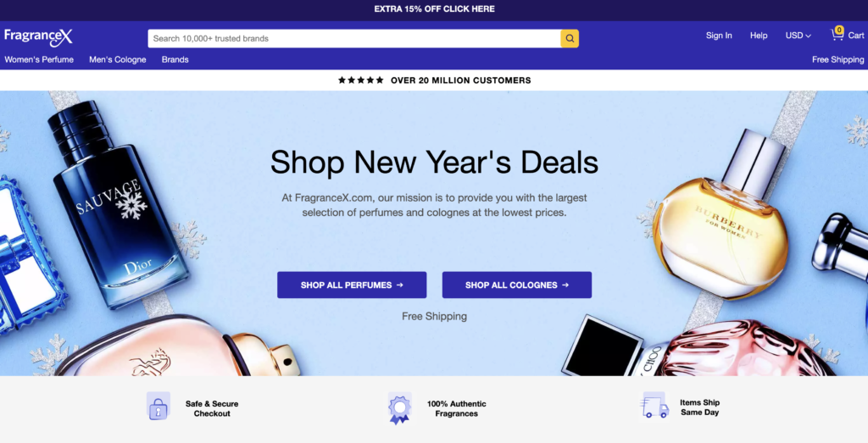Click the cart item count badge

pyautogui.click(x=839, y=30)
